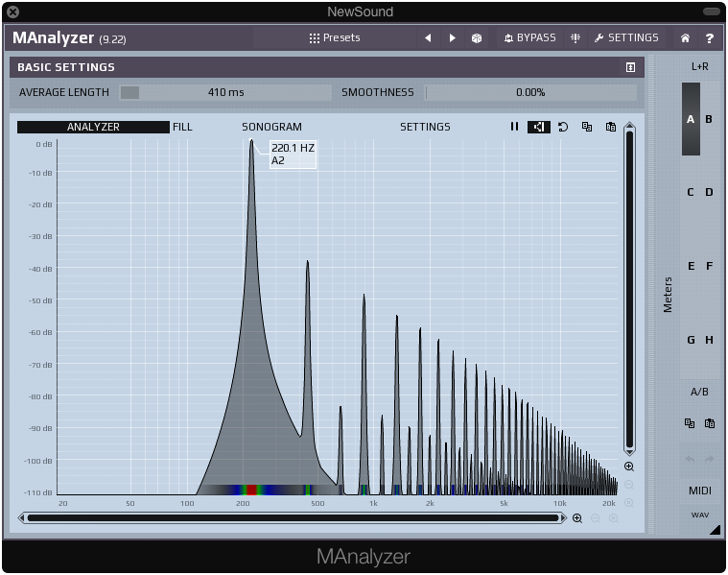This screenshot has width=728, height=575.
Task: Select the ANALYZER tab
Action: coord(93,127)
